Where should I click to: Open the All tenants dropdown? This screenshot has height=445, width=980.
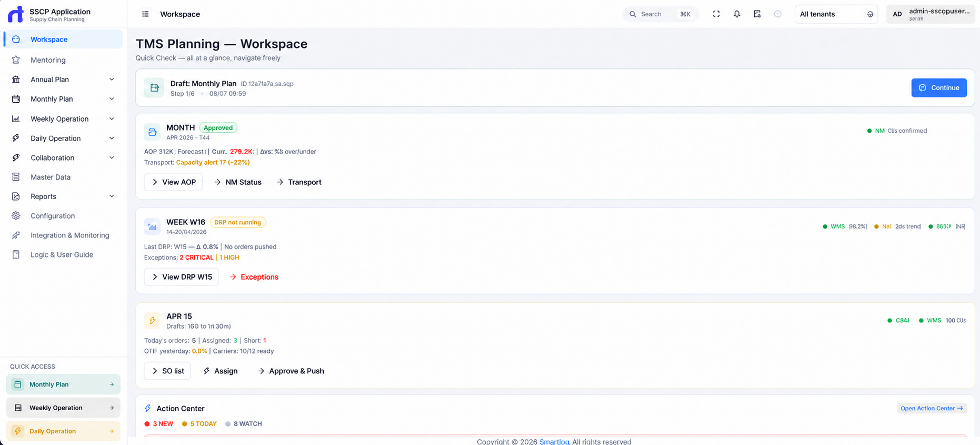[x=836, y=14]
